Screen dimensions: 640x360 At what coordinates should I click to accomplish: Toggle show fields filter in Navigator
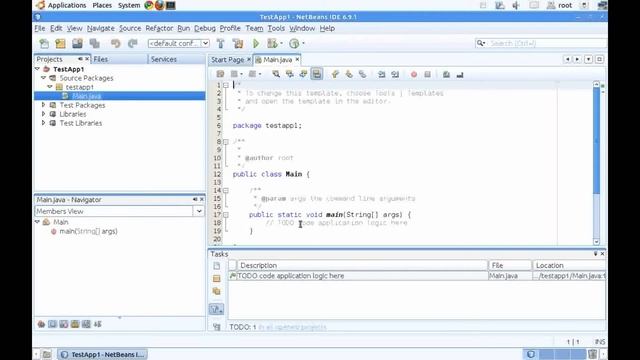[x=52, y=324]
